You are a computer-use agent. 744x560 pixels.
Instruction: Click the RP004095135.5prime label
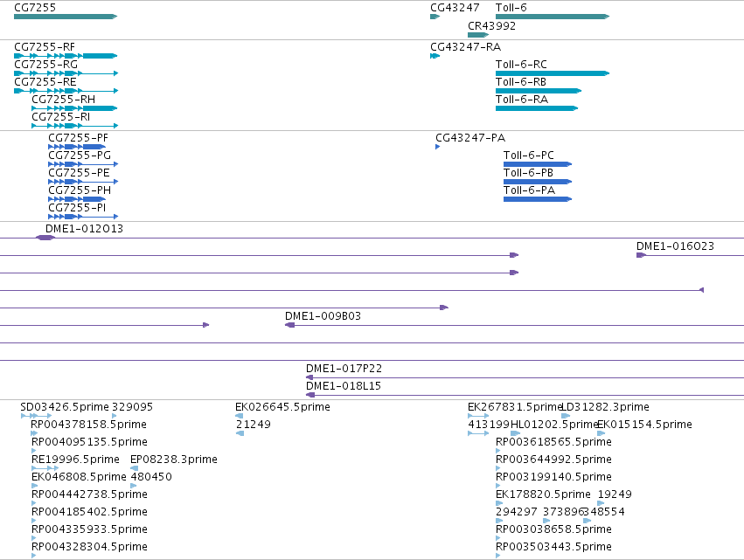pos(89,442)
